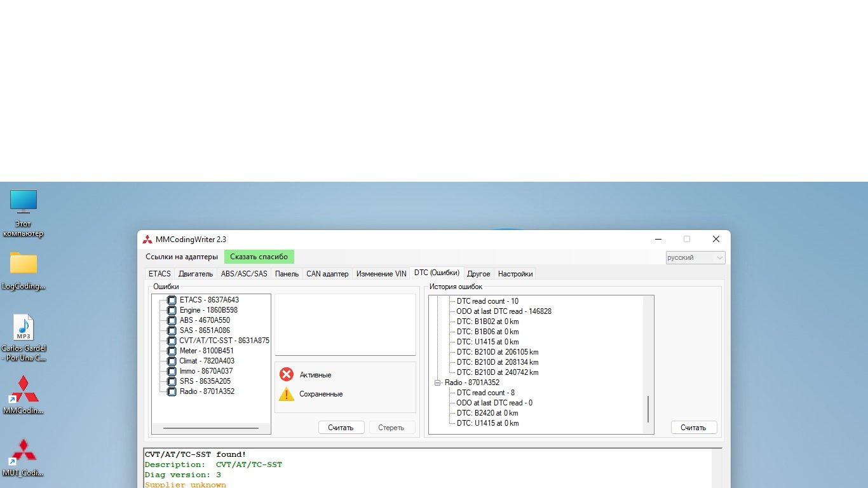
Task: Select the Immo - 8670A037 chip icon
Action: [172, 371]
